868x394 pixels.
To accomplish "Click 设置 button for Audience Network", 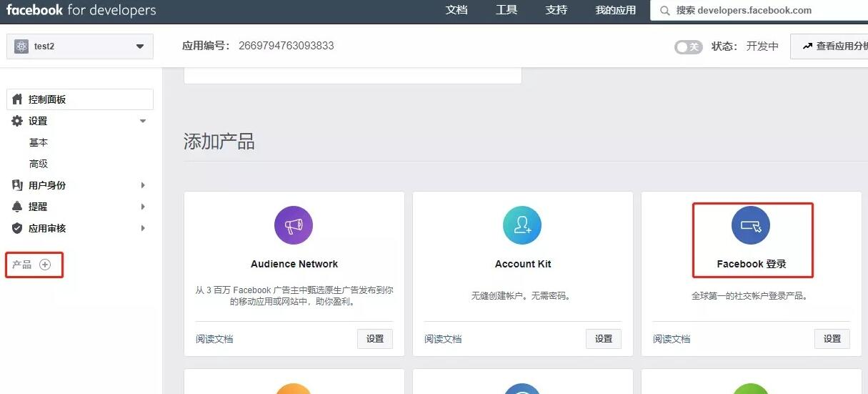I will (375, 339).
